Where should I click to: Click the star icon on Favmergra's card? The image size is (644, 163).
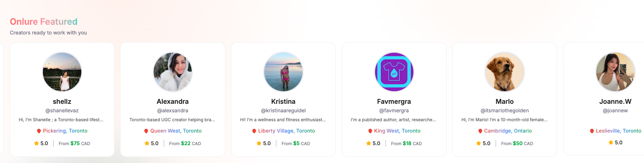click(369, 143)
